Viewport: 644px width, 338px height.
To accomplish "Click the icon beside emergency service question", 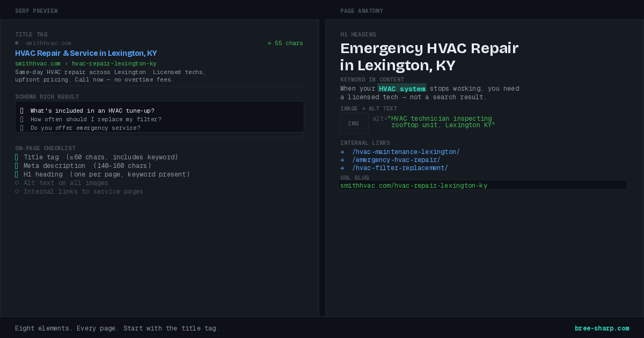I will point(21,128).
